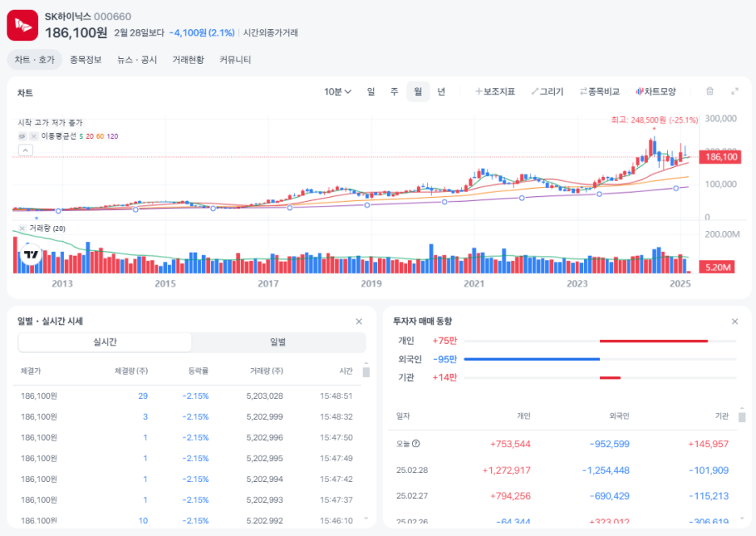Click the 25.02.27 date row
This screenshot has width=756, height=536.
tap(563, 496)
